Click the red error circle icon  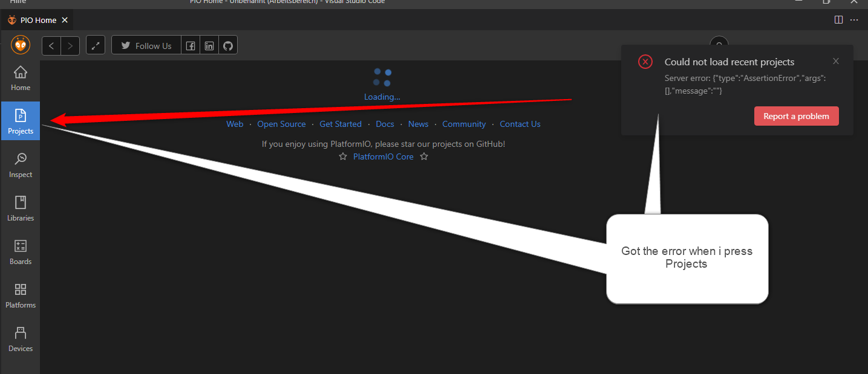tap(645, 62)
